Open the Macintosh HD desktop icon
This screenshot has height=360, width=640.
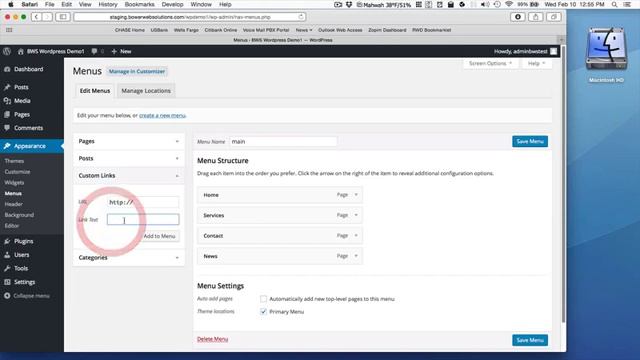pos(606,55)
